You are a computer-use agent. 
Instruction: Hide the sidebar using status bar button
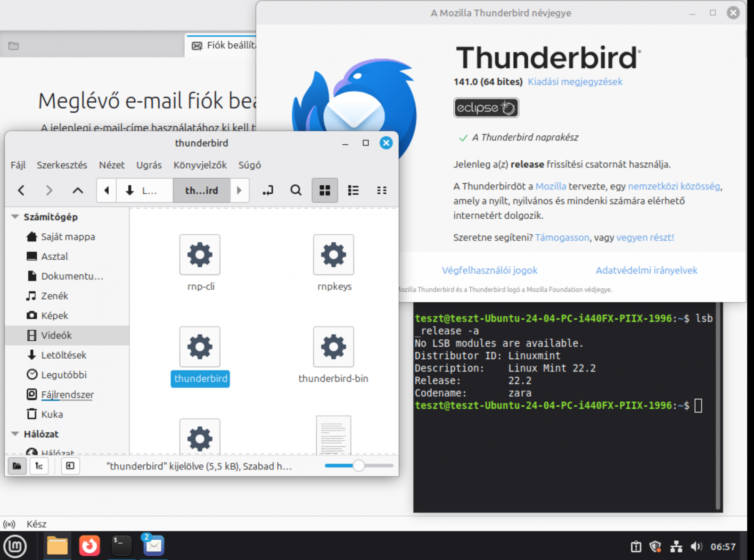[70, 466]
